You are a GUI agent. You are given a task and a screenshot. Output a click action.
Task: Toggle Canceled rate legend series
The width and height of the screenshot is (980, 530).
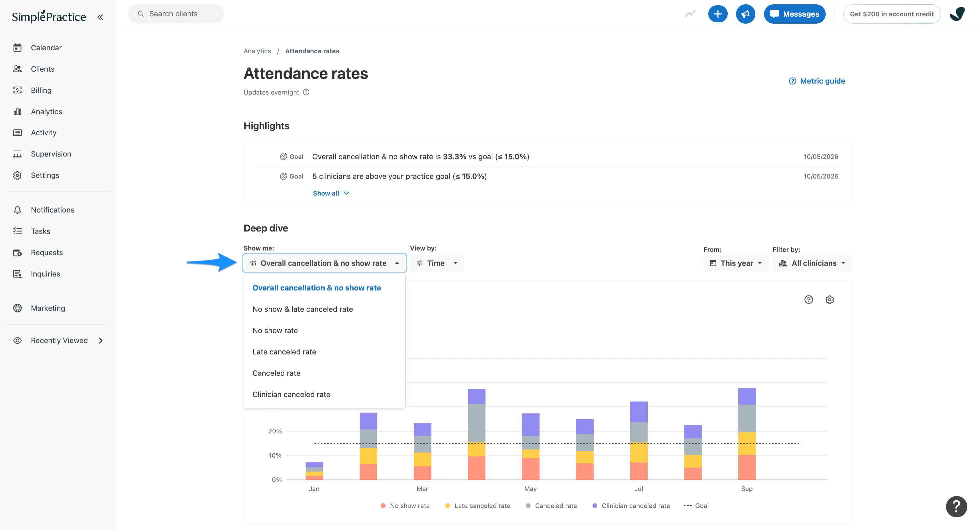tap(551, 506)
